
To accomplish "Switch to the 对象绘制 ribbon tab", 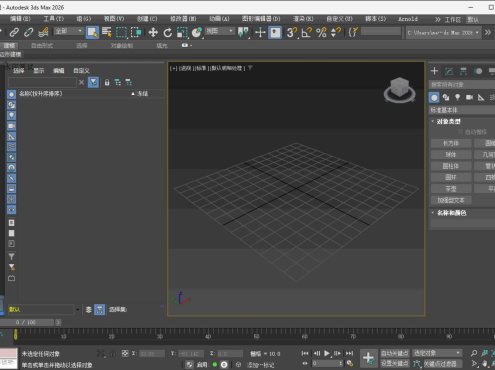I will tap(122, 45).
